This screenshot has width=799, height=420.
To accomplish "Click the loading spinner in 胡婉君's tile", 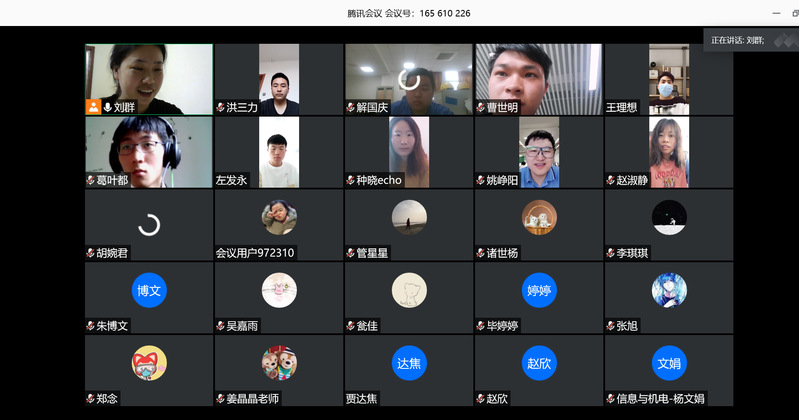I will point(149,224).
